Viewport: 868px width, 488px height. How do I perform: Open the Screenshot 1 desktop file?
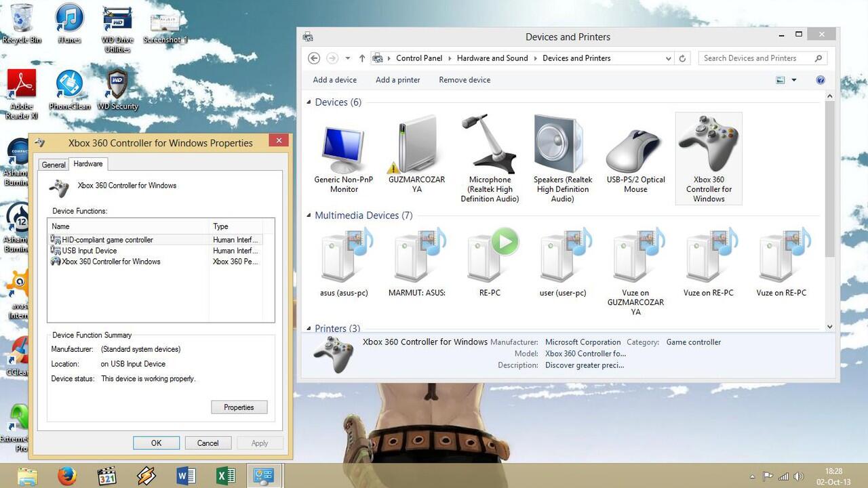(x=165, y=28)
